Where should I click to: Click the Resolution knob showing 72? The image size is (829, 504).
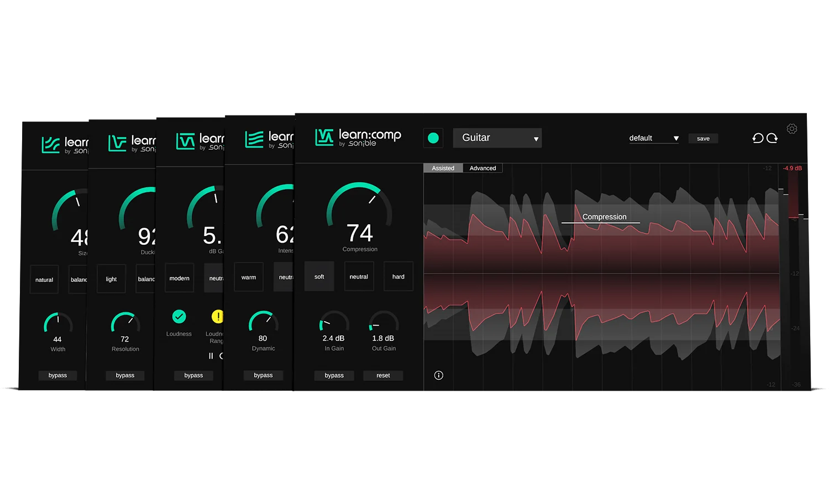pos(125,323)
